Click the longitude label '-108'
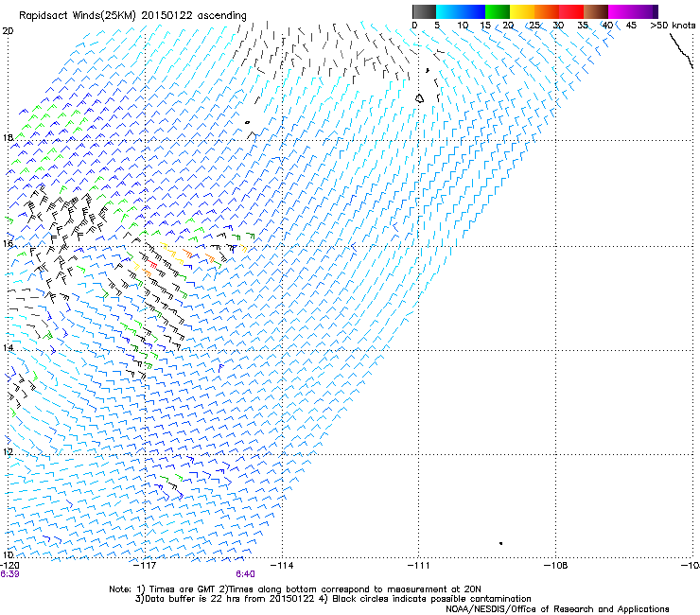Screen dimensions: 700x615 click(555, 566)
